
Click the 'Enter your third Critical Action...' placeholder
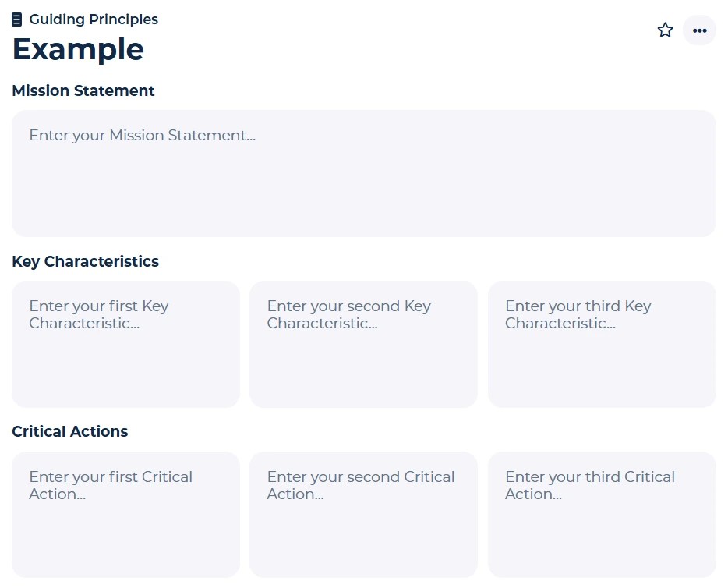(x=589, y=485)
